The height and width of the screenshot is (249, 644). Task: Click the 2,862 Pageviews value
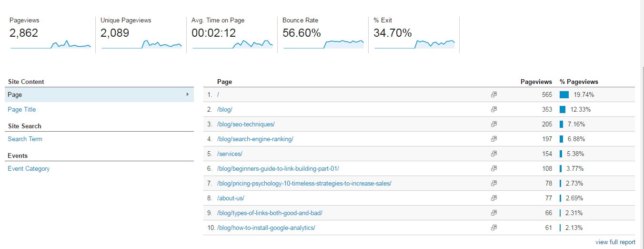pyautogui.click(x=24, y=33)
